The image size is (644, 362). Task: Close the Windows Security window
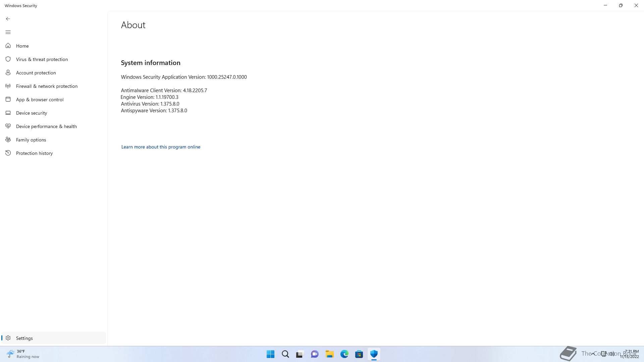tap(636, 5)
